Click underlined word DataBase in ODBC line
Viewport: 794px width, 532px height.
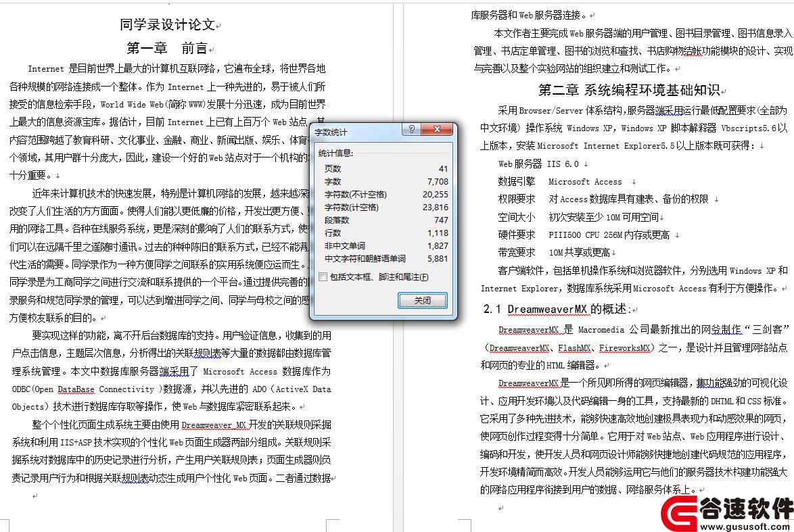coord(76,389)
